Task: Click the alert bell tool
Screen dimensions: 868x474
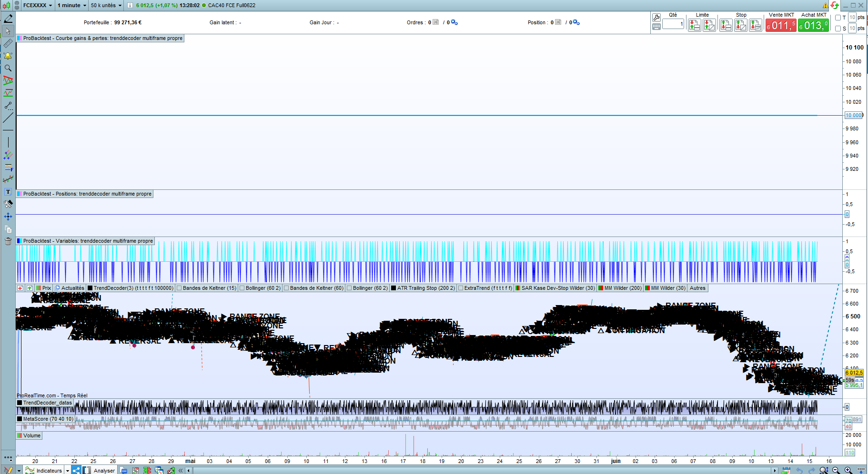Action: point(8,56)
